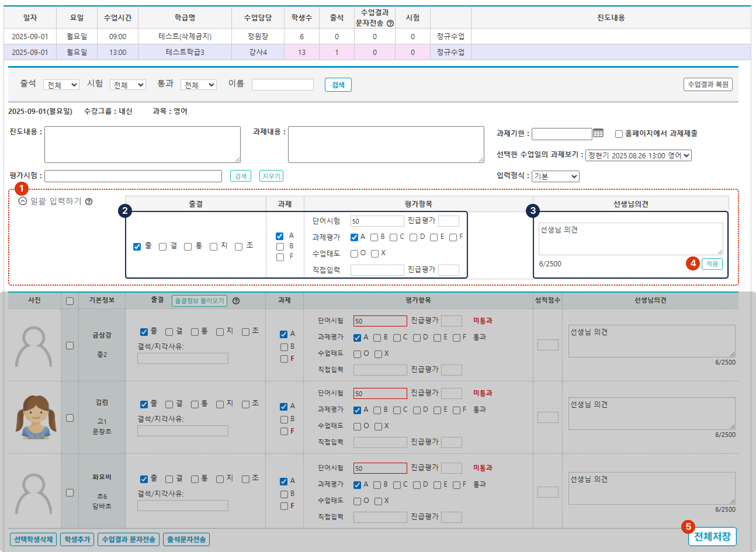Image resolution: width=756 pixels, height=552 pixels.
Task: Open the 출석 filter dropdown
Action: (61, 85)
